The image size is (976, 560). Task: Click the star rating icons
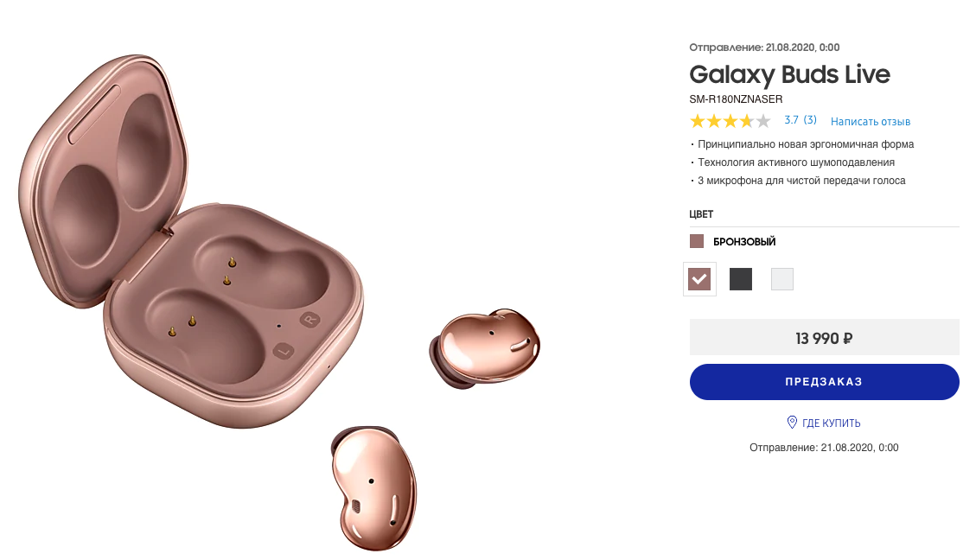(x=730, y=121)
